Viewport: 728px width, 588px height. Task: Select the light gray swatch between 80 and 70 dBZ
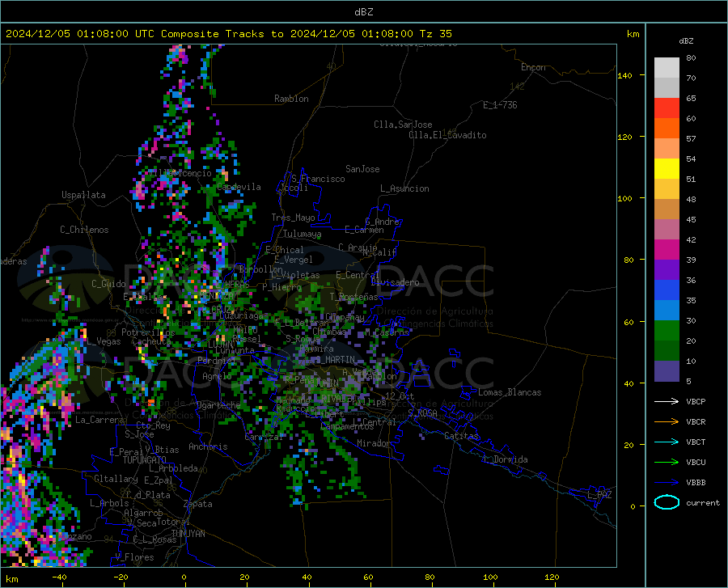click(x=667, y=68)
